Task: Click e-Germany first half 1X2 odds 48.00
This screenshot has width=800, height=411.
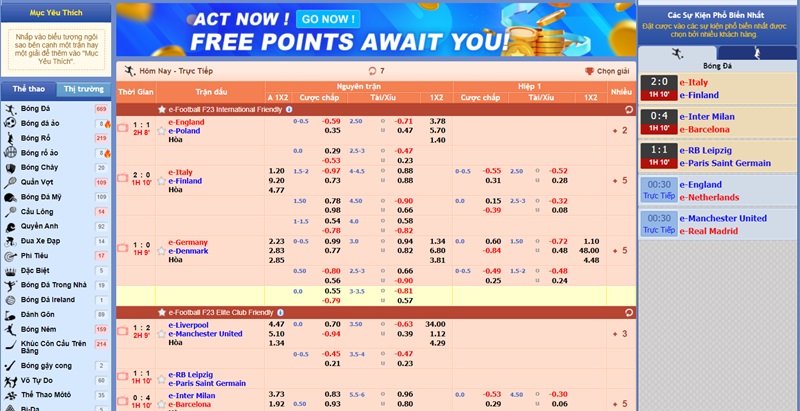Action: (589, 250)
